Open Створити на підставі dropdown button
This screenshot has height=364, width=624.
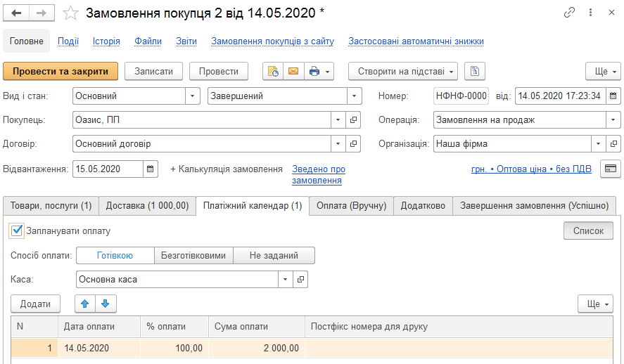tap(402, 71)
